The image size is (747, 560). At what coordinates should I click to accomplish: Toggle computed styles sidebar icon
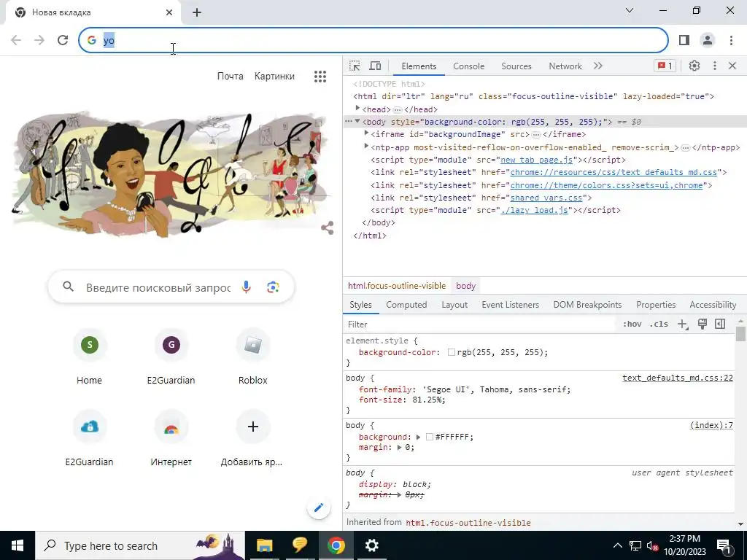tap(720, 324)
